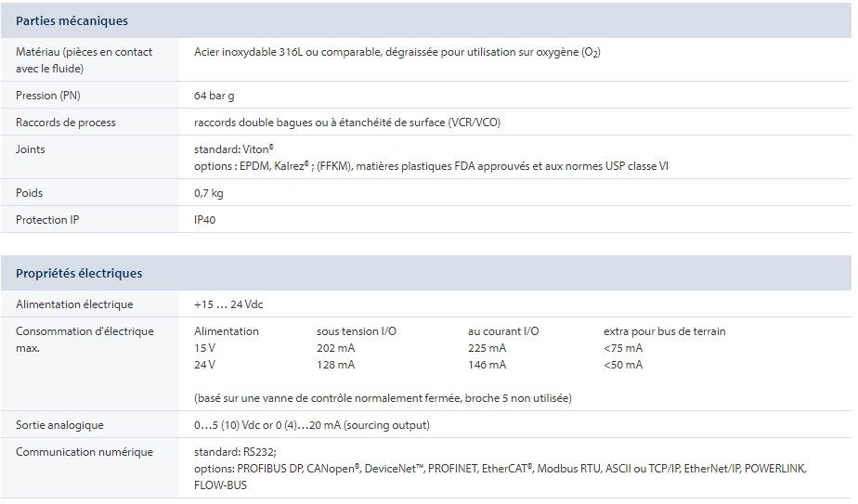Click the "standard: Viton" text
858x504 pixels.
click(x=233, y=149)
